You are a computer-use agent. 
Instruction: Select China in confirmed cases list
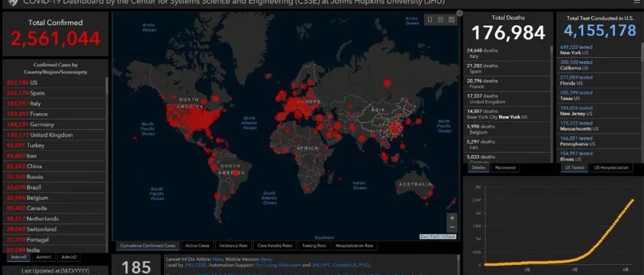pyautogui.click(x=54, y=166)
